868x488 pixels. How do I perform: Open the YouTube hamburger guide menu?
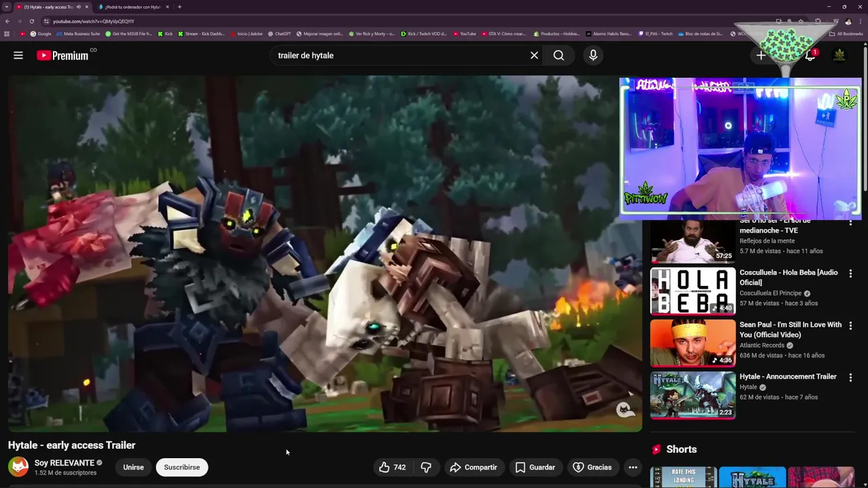click(18, 56)
